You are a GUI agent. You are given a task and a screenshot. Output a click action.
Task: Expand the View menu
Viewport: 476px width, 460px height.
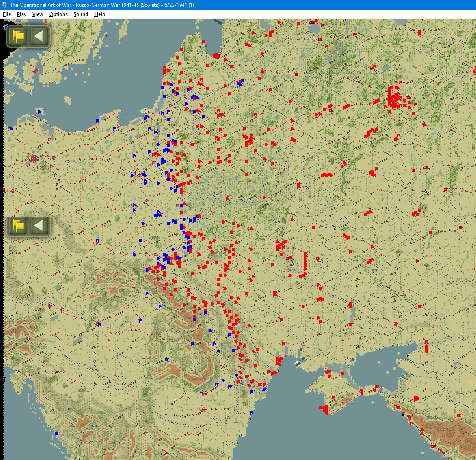click(x=38, y=14)
